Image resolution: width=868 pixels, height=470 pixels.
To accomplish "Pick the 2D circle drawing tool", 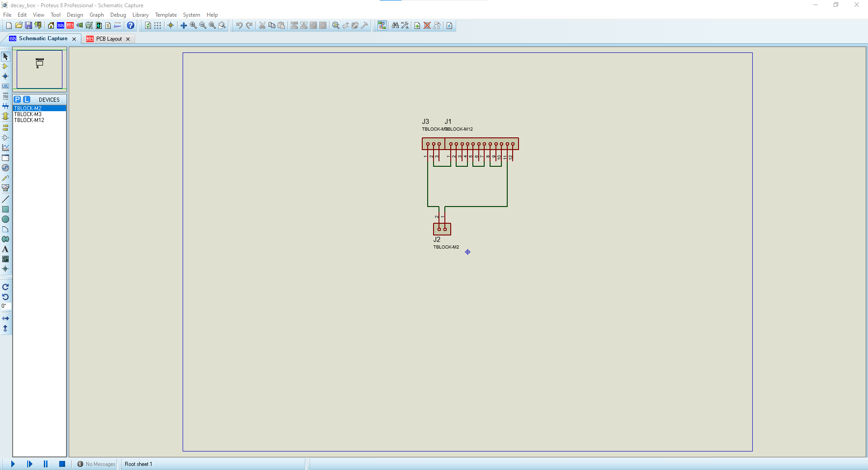I will 5,219.
